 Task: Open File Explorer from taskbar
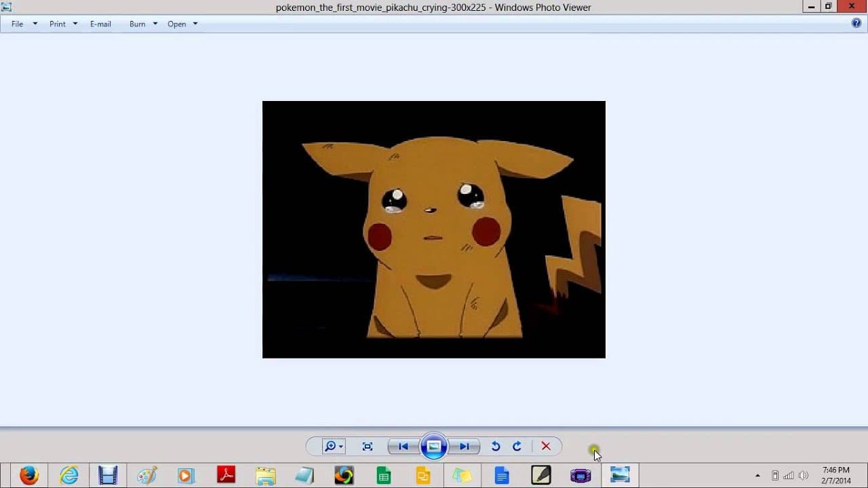click(x=265, y=475)
